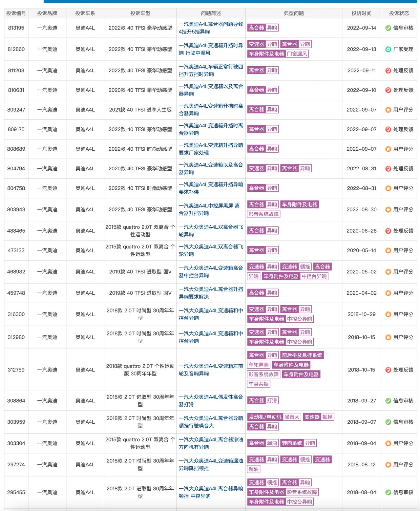
Task: Open the 变速箱升挡时异响 行驶中漏风 complaint link
Action: [x=211, y=49]
